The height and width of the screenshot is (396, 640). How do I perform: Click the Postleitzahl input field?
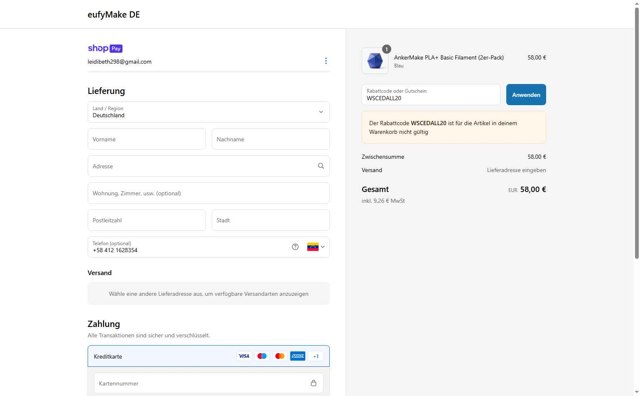tap(147, 220)
